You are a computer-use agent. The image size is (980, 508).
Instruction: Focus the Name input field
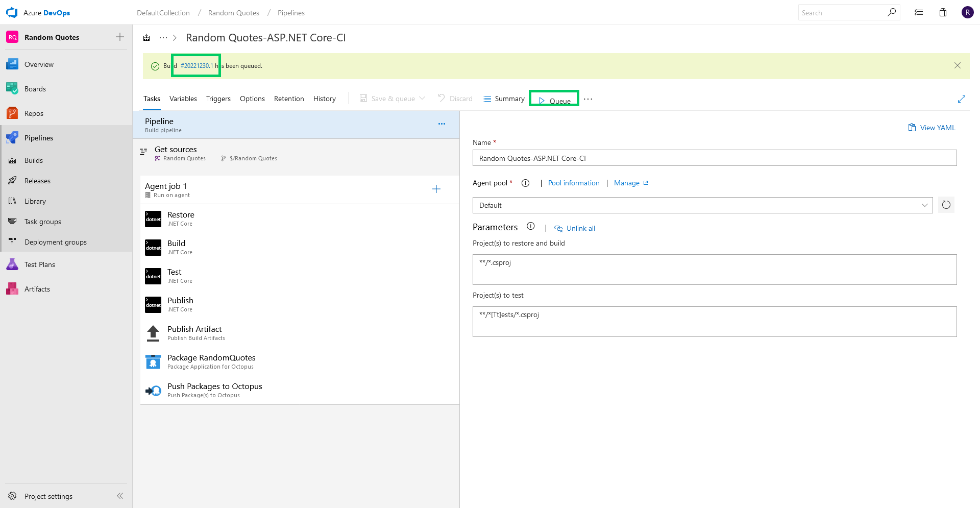[715, 158]
